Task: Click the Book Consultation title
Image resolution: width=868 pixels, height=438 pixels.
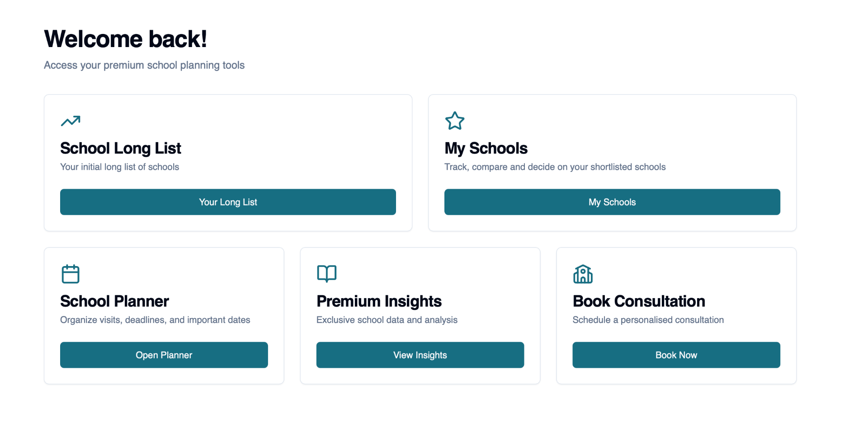Action: pyautogui.click(x=639, y=301)
